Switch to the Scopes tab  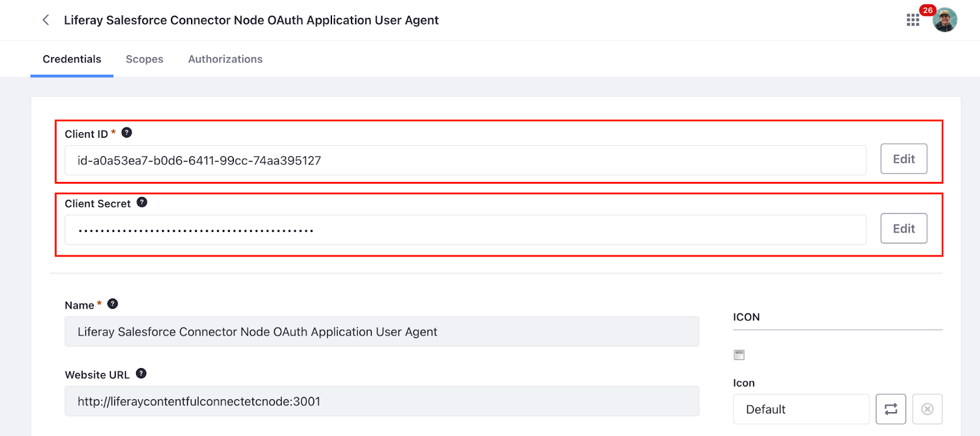[x=145, y=59]
